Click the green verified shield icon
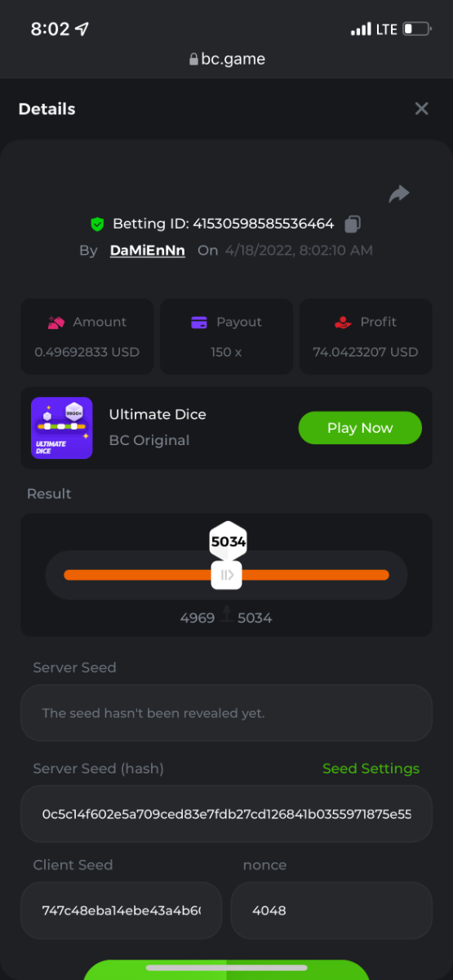Image resolution: width=453 pixels, height=980 pixels. point(97,224)
